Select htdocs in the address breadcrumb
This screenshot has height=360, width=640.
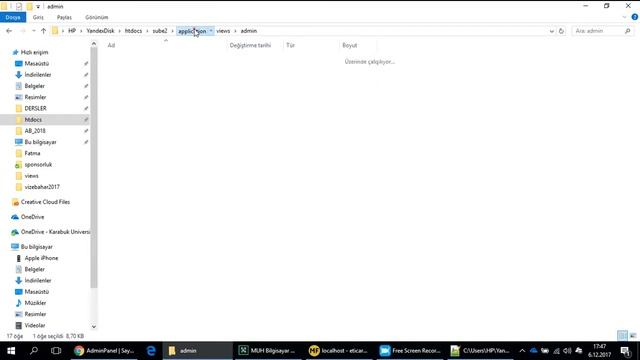(133, 31)
